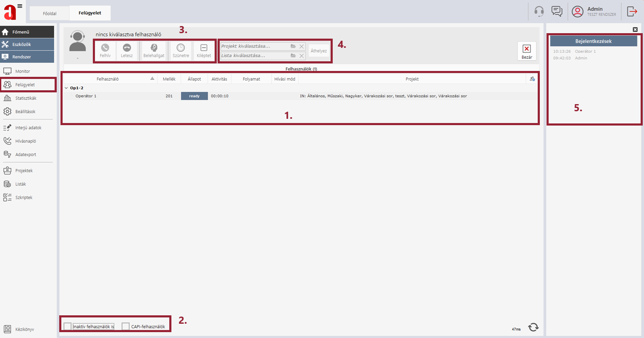The width and height of the screenshot is (644, 338).
Task: Click the refresh icon at bottom right
Action: 533,328
